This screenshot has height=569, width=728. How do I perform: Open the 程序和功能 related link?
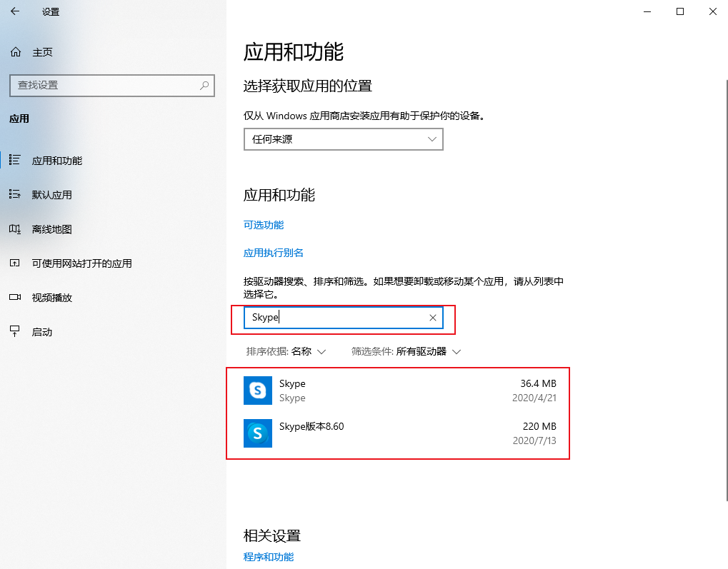pyautogui.click(x=269, y=557)
